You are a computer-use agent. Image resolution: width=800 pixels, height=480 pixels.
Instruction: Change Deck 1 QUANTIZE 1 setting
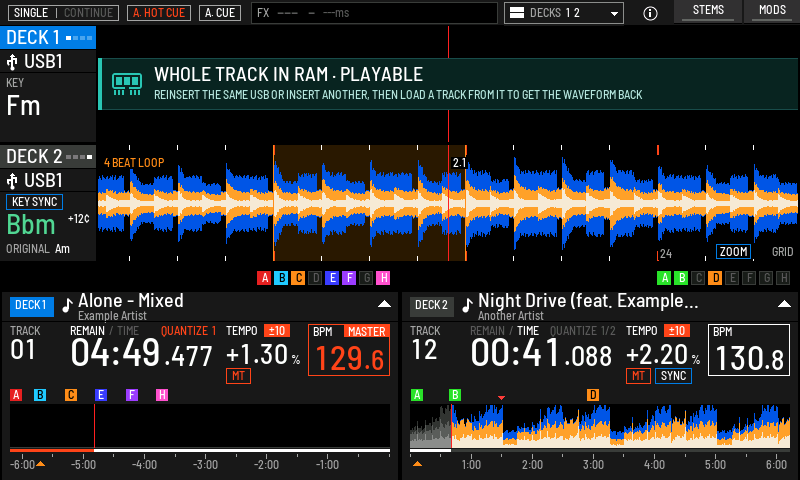point(188,331)
